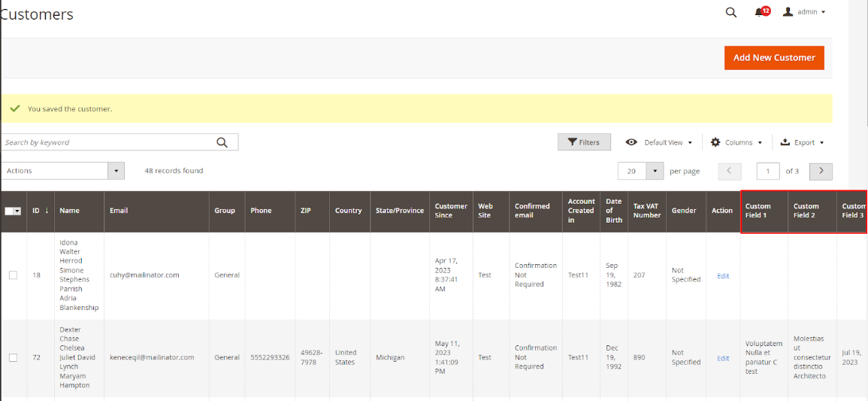Open the admin account dropdown menu
This screenshot has width=868, height=401.
click(x=812, y=12)
